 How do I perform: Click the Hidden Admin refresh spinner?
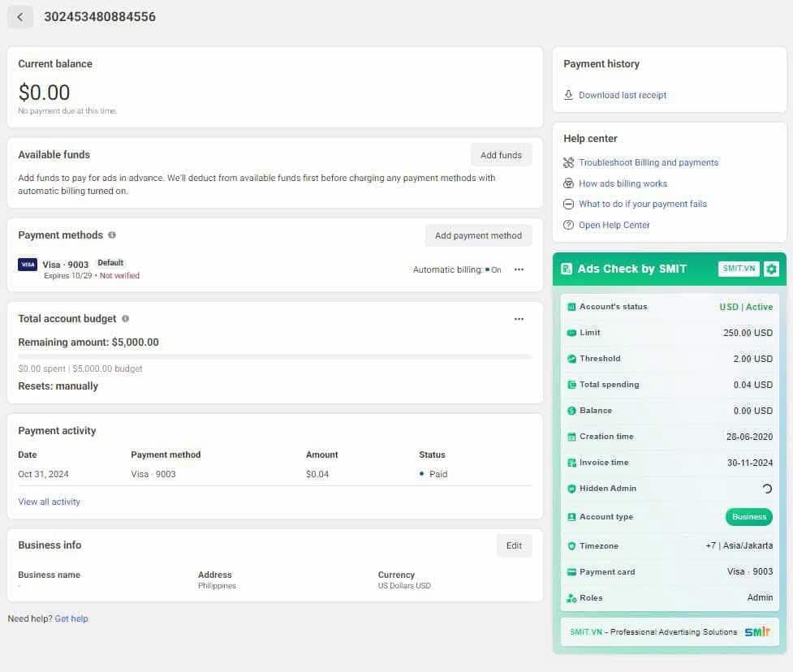[767, 489]
